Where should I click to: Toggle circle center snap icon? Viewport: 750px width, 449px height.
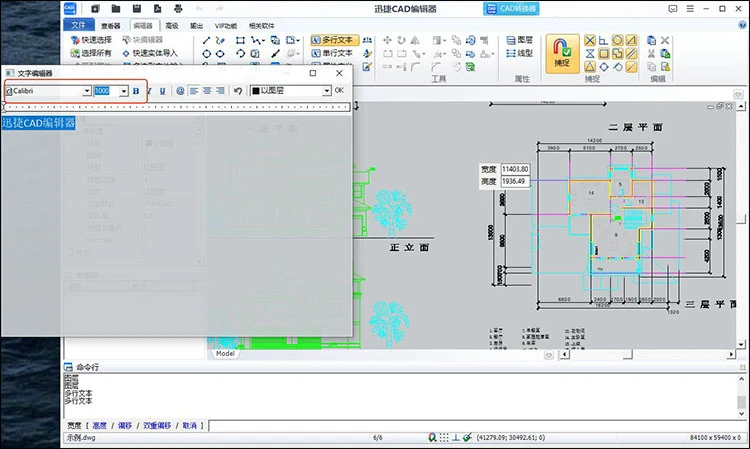618,40
